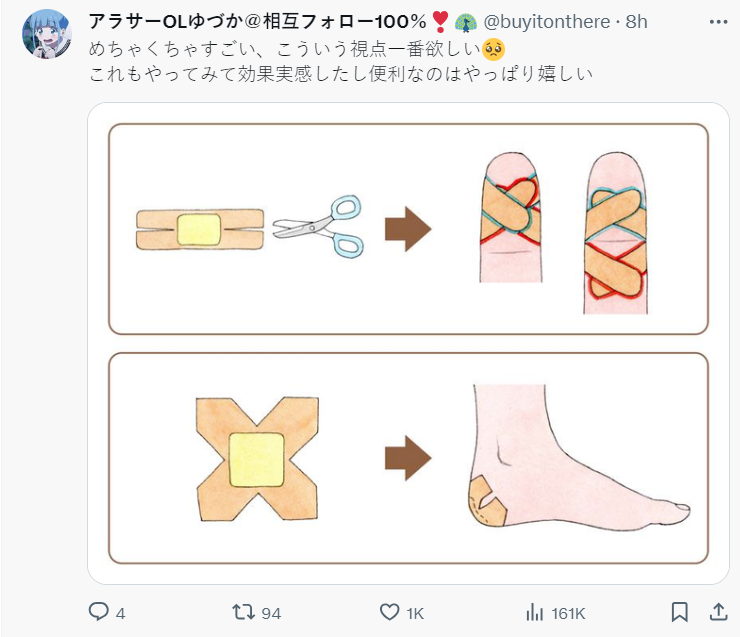Bookmark this tweet with the bookmark icon
Image resolution: width=740 pixels, height=637 pixels.
click(x=680, y=612)
